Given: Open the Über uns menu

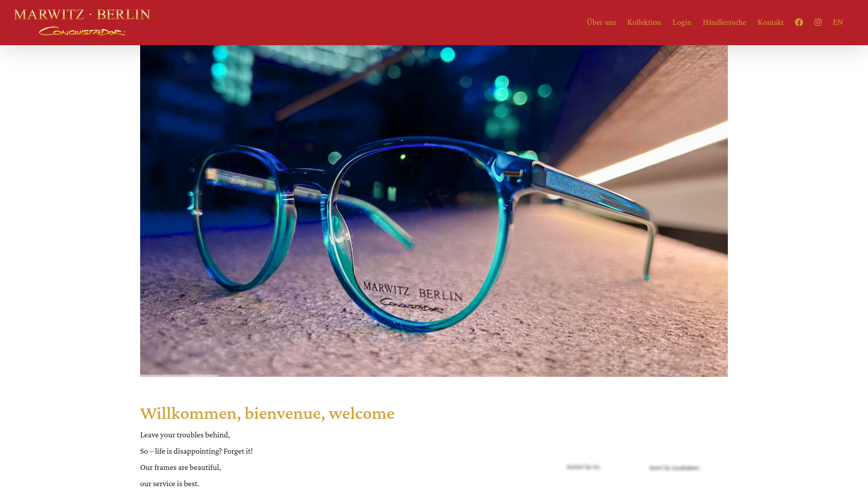Looking at the screenshot, I should (601, 22).
